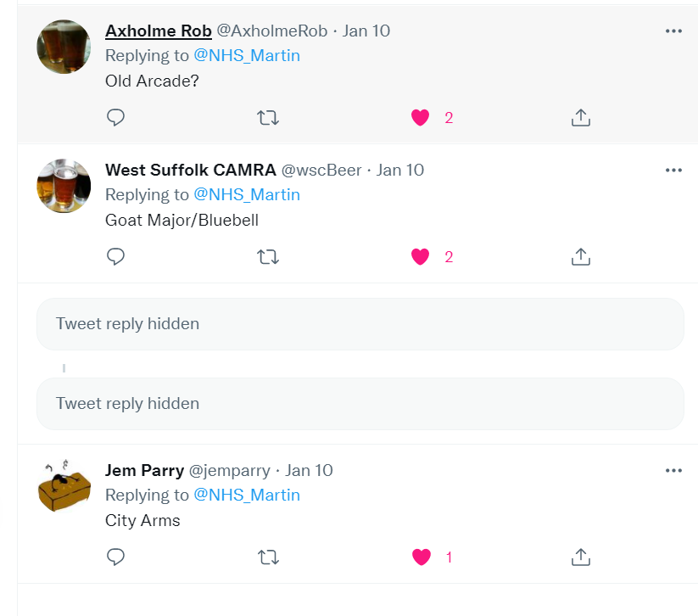Reveal the second hidden tweet reply
Screen dimensions: 698x616
click(x=360, y=404)
